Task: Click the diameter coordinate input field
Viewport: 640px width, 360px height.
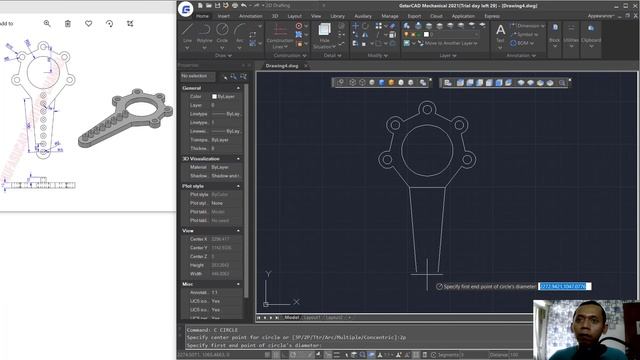Action: [x=564, y=287]
